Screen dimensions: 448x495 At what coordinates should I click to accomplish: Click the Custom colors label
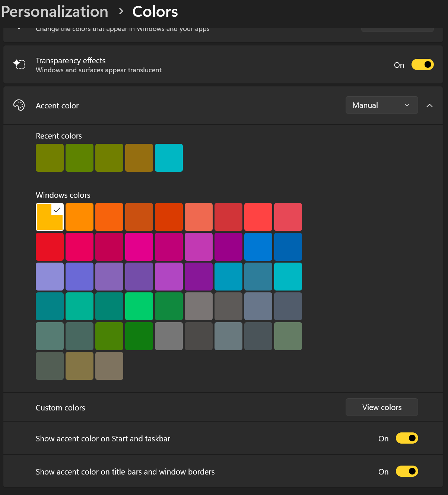pyautogui.click(x=60, y=408)
